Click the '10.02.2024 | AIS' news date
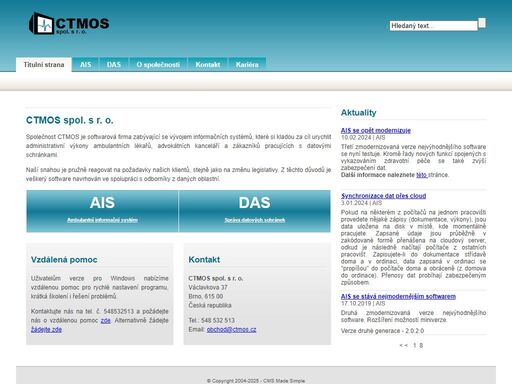 tap(363, 137)
